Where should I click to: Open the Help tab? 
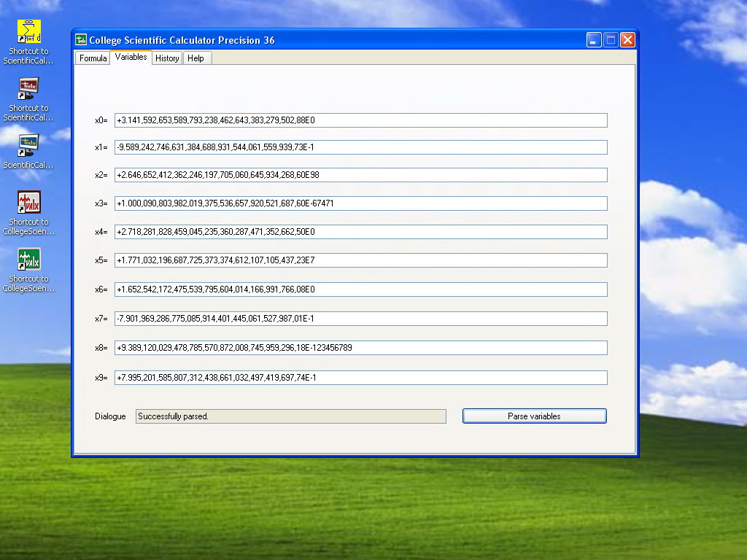[x=196, y=58]
